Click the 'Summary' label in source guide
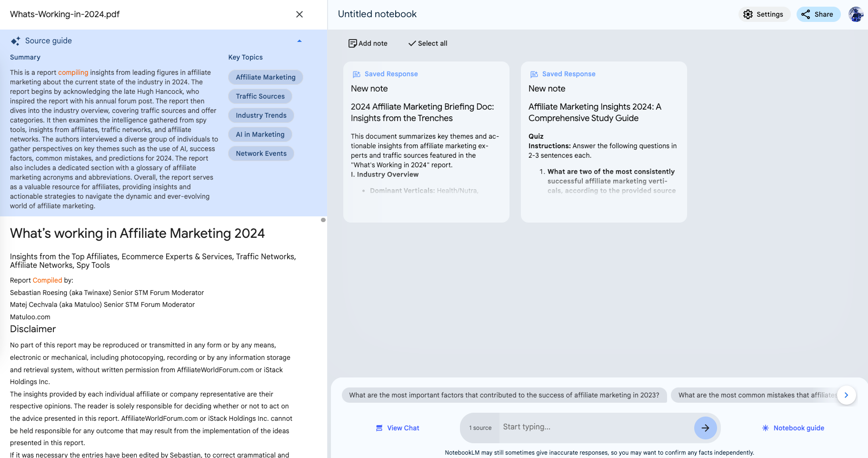 click(25, 57)
